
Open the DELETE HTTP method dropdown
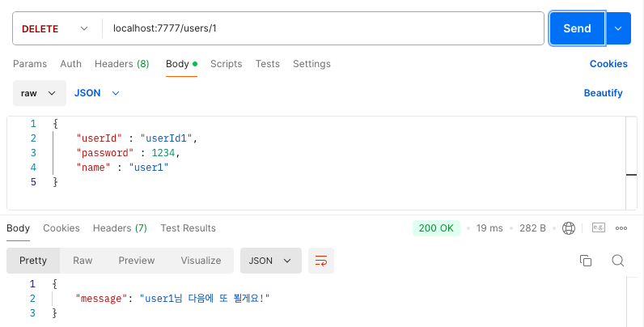click(x=56, y=28)
